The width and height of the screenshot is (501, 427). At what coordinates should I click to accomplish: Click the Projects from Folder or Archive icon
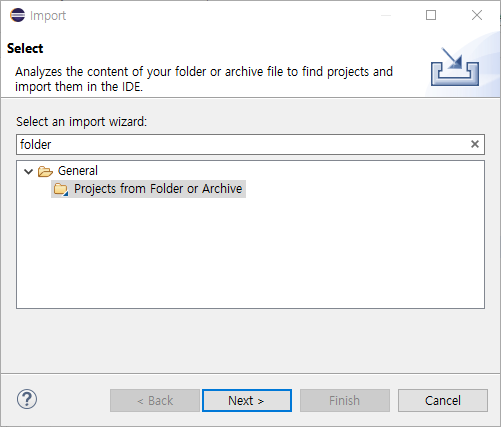(x=61, y=189)
